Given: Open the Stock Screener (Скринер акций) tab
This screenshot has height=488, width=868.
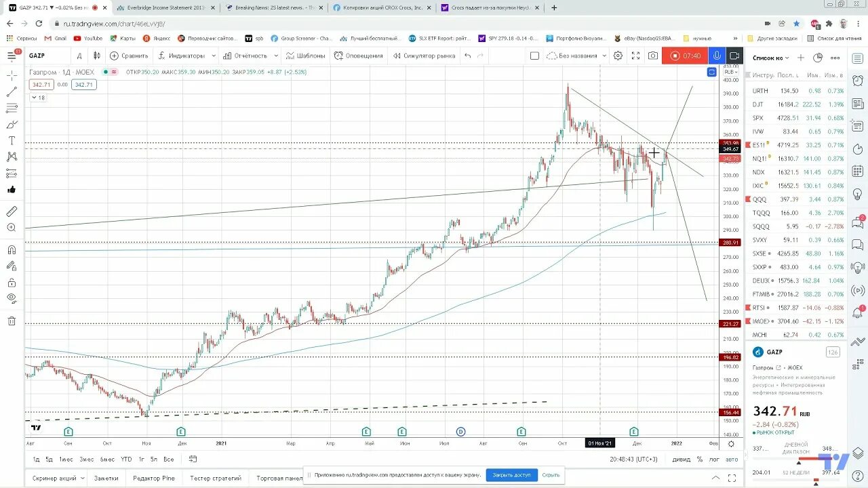Looking at the screenshot, I should 54,478.
